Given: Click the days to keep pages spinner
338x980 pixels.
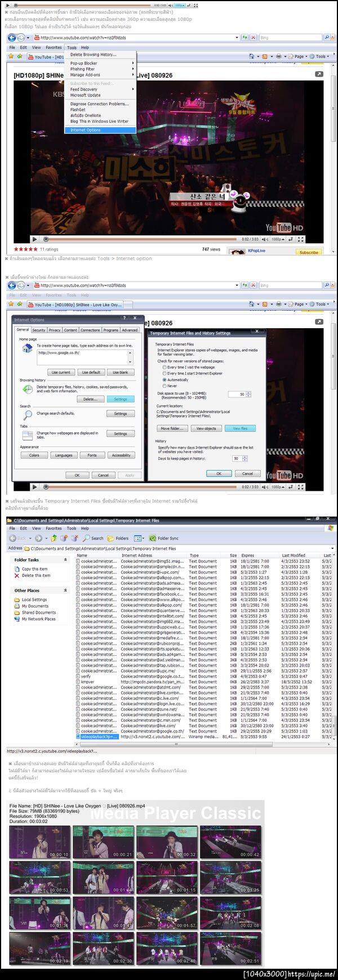Looking at the screenshot, I should pyautogui.click(x=244, y=458).
